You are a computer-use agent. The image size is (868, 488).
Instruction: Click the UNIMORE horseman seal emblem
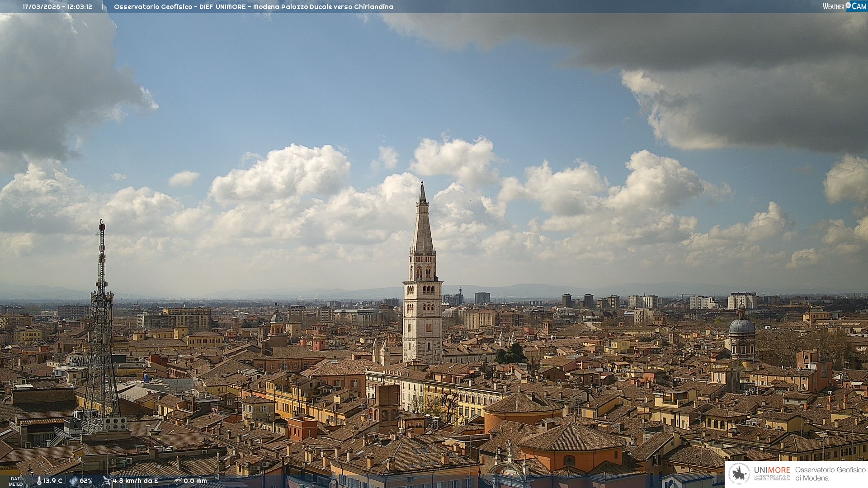tap(740, 474)
